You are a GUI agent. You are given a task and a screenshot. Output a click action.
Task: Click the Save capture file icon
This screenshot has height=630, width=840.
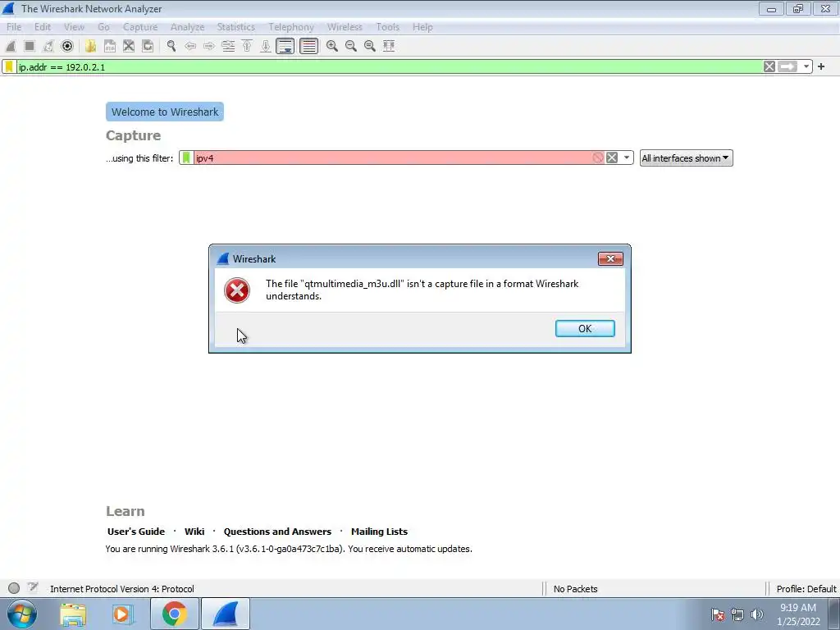(x=110, y=46)
